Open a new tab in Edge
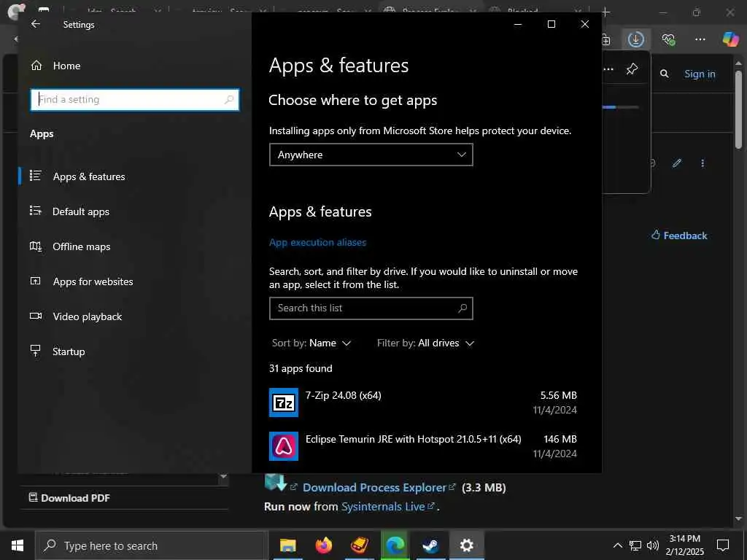The width and height of the screenshot is (747, 560). click(605, 12)
